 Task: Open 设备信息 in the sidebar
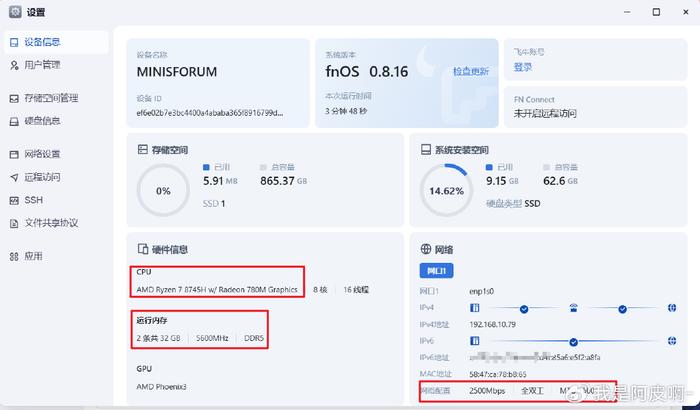[56, 42]
